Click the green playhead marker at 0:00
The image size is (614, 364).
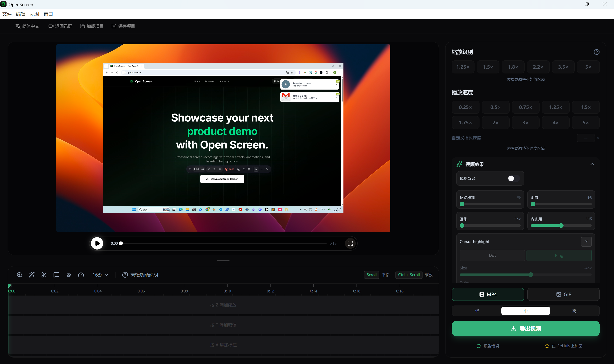click(9, 285)
